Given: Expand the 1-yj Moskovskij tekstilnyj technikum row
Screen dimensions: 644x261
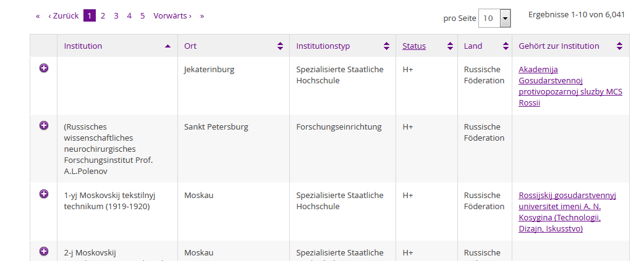Looking at the screenshot, I should pos(44,194).
